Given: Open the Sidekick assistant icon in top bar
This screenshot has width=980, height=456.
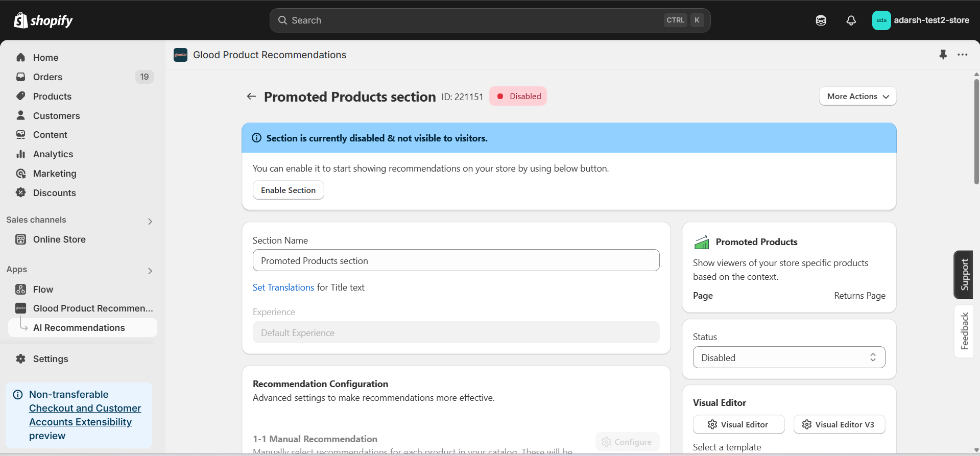Looking at the screenshot, I should pos(821,20).
